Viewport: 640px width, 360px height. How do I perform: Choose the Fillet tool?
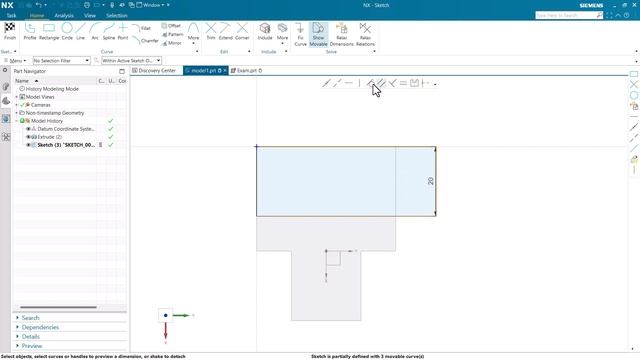(x=141, y=28)
